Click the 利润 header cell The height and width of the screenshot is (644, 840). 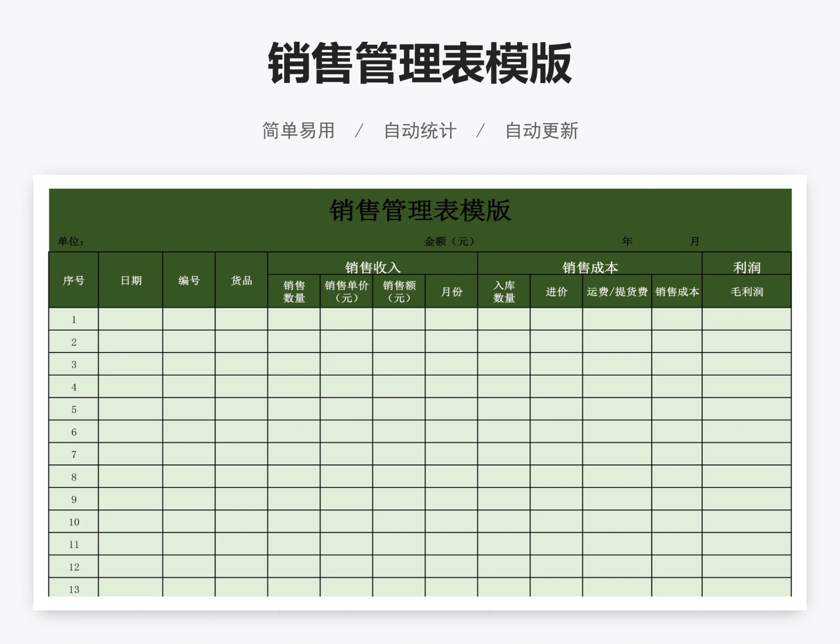(746, 264)
